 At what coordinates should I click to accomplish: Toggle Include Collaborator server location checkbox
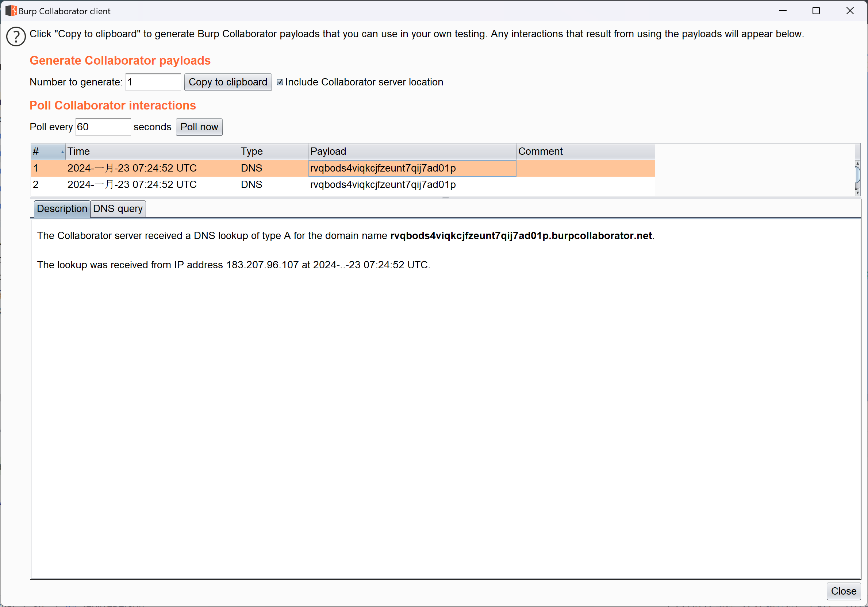280,82
